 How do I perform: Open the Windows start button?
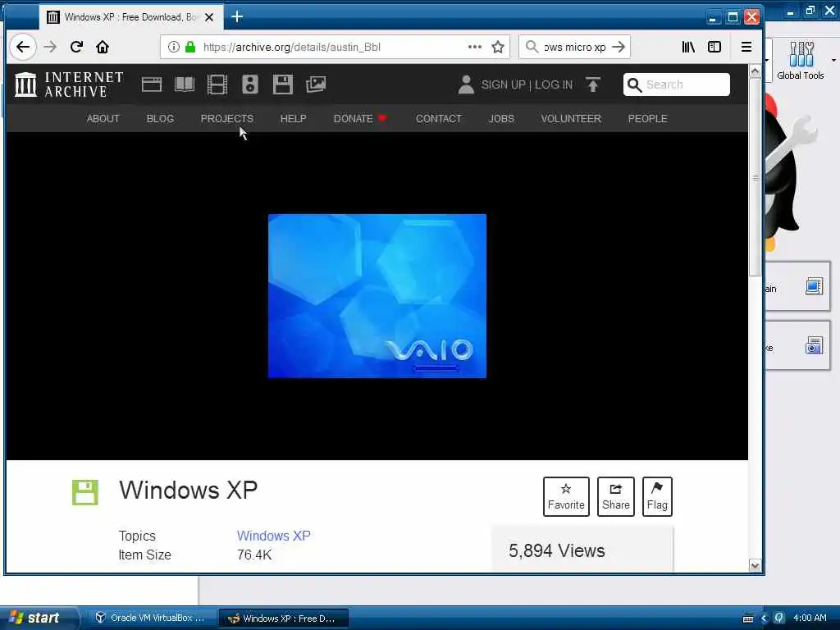coord(39,619)
